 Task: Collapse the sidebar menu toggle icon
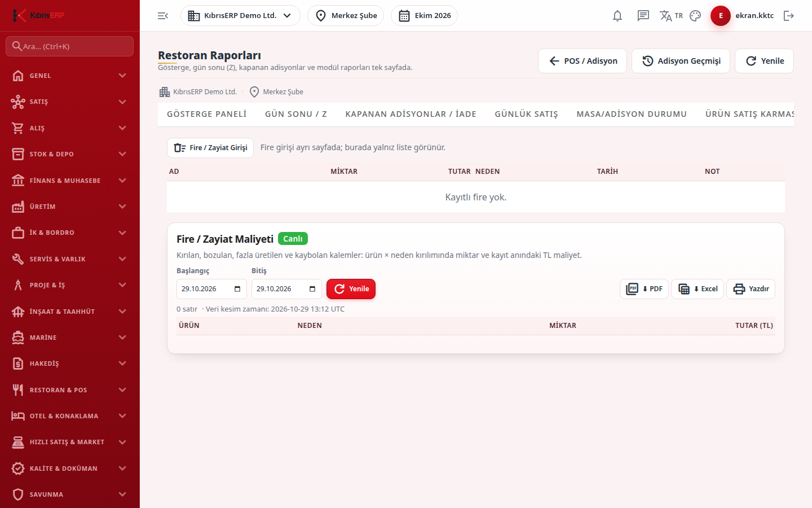pyautogui.click(x=163, y=16)
